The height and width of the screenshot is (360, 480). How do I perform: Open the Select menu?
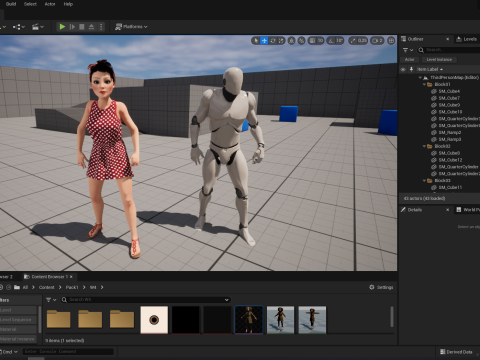[30, 4]
